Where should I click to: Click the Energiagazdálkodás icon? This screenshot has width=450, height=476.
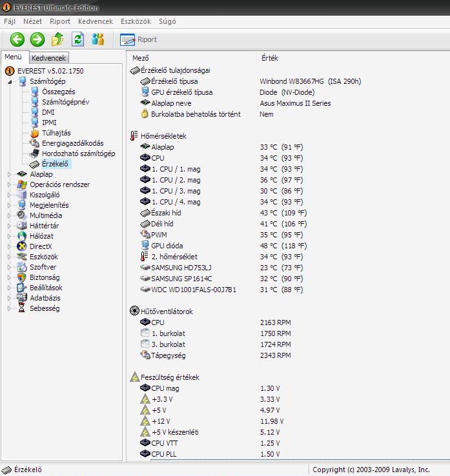pyautogui.click(x=34, y=143)
